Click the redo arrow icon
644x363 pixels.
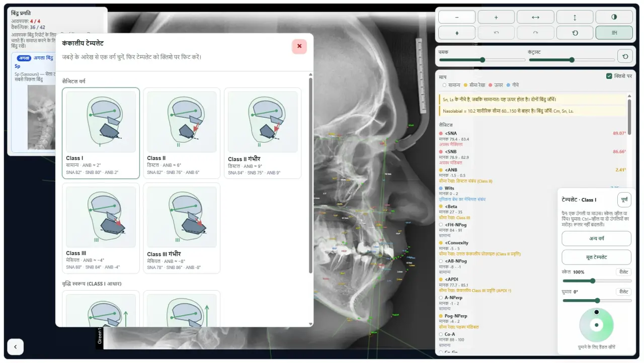pos(535,33)
